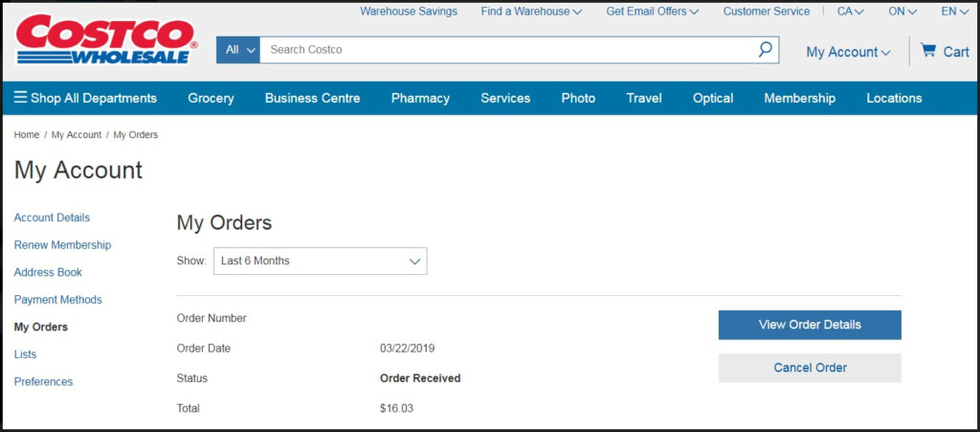Open the shopping Cart
This screenshot has height=432, width=980.
945,52
